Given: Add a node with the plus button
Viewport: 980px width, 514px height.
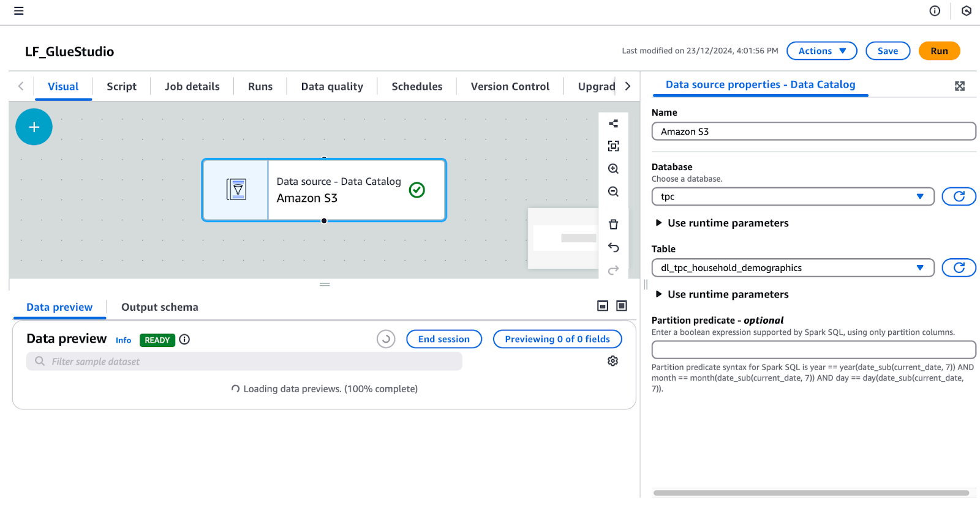Looking at the screenshot, I should 34,127.
